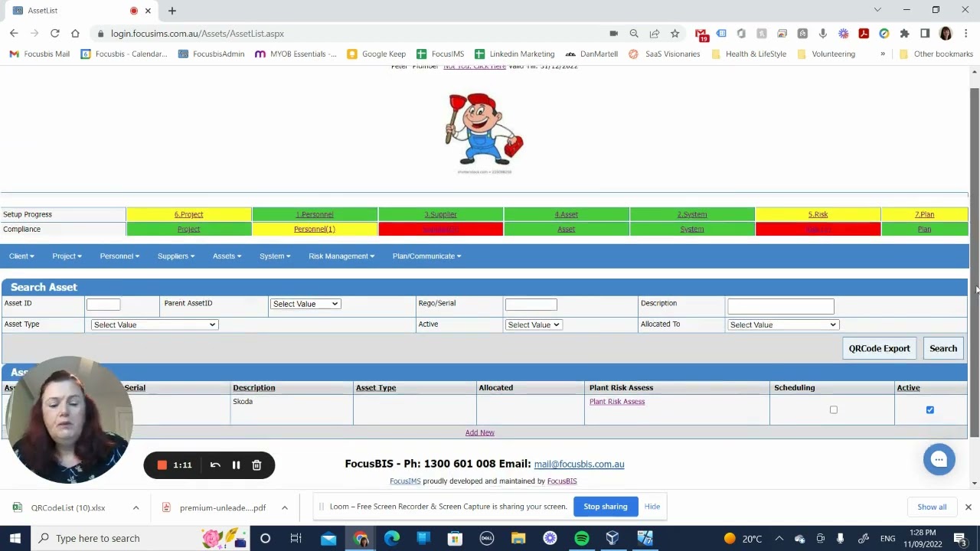Toggle the Scheduling checkbox for Skoda
This screenshot has height=551, width=980.
pos(834,410)
